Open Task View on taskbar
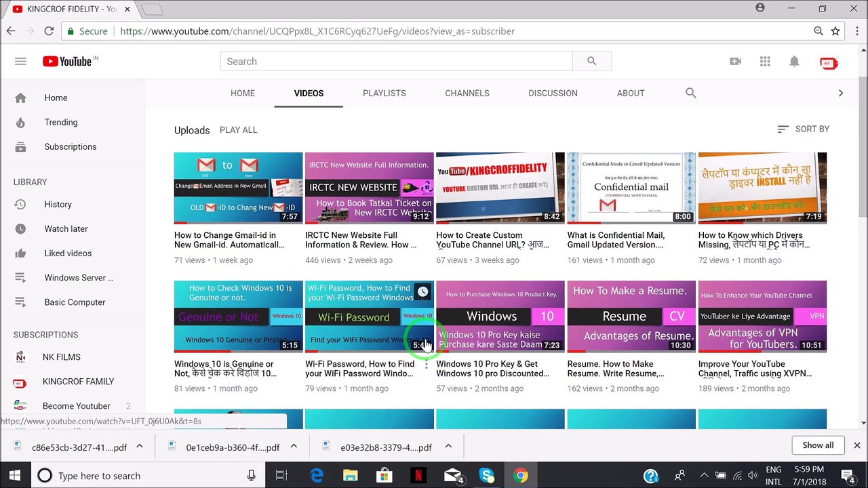 point(281,475)
